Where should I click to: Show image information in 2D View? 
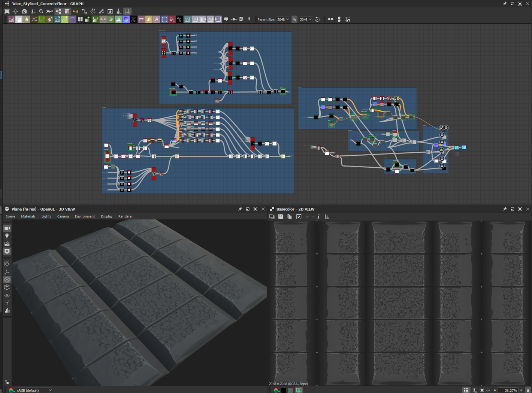coord(318,217)
